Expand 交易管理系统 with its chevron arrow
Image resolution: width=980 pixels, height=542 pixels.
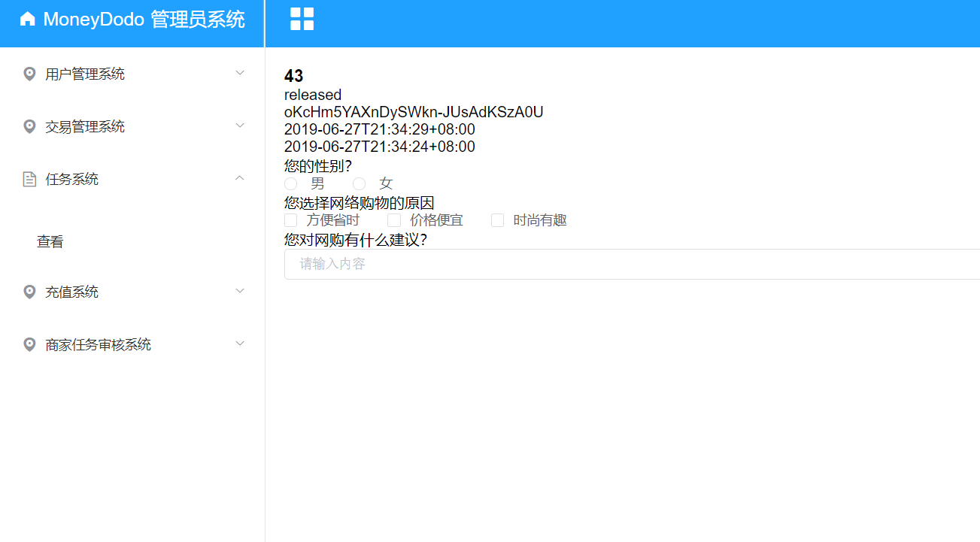(240, 126)
